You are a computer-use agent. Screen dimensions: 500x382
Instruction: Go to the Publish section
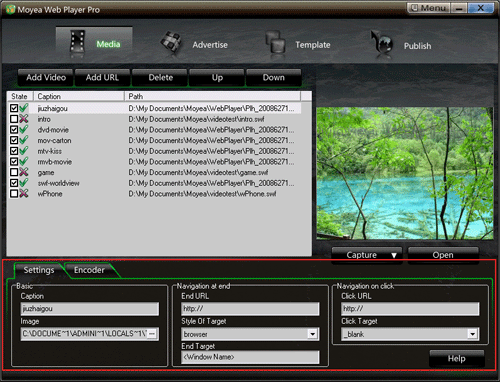click(417, 46)
